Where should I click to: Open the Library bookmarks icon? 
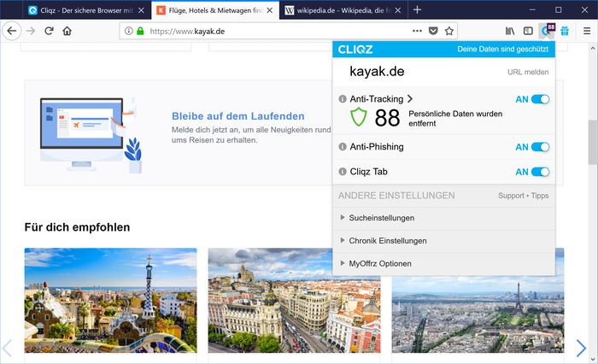coord(511,31)
